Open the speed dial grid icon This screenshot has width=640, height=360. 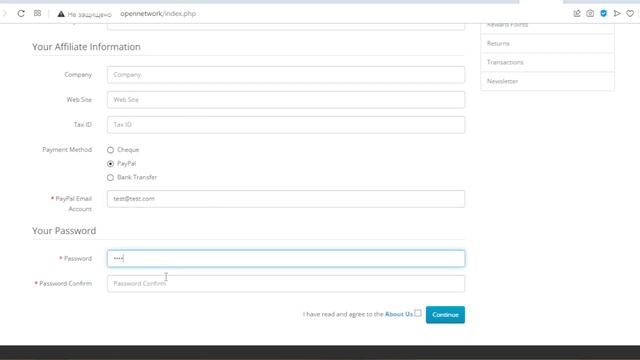(x=38, y=13)
